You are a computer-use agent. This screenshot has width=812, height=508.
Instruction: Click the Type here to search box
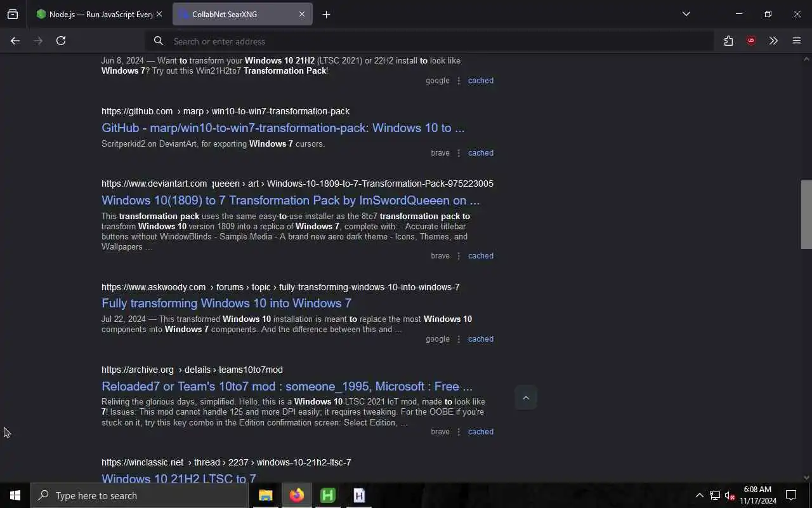[140, 495]
